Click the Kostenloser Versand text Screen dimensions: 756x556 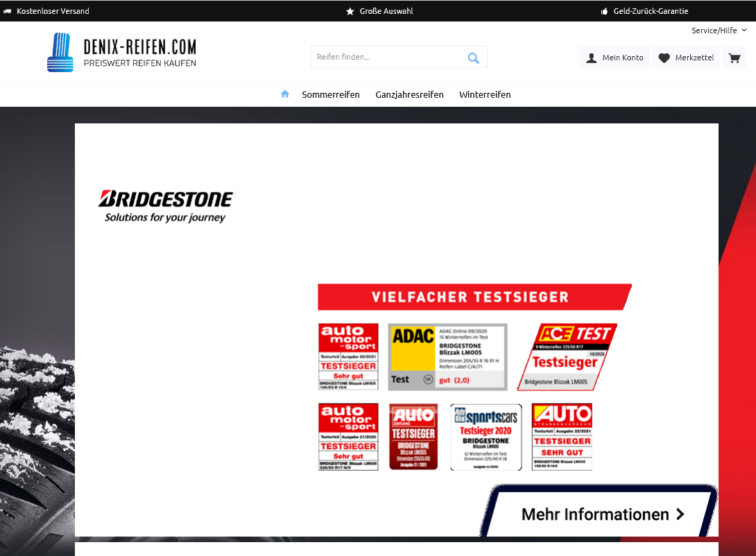(53, 11)
